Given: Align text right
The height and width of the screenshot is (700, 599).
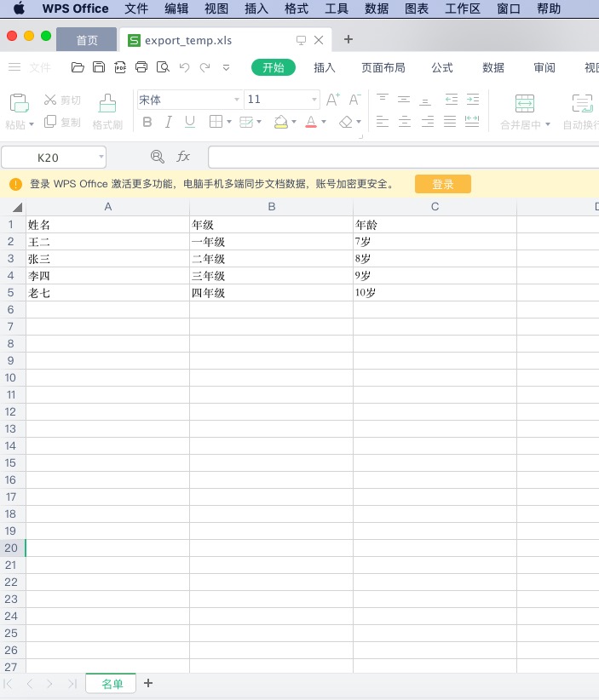Looking at the screenshot, I should point(428,122).
